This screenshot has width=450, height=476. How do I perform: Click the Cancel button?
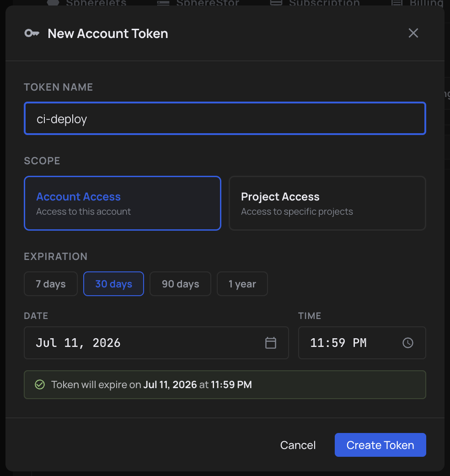[x=298, y=445]
